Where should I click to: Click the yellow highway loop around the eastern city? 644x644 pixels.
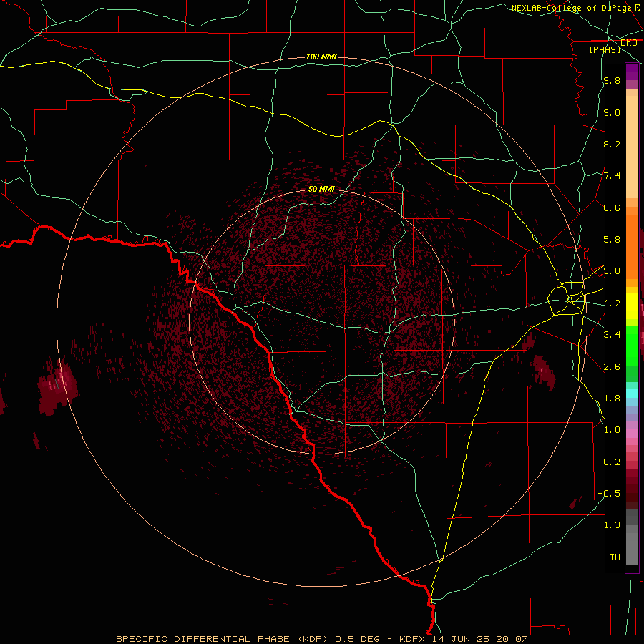pyautogui.click(x=566, y=298)
